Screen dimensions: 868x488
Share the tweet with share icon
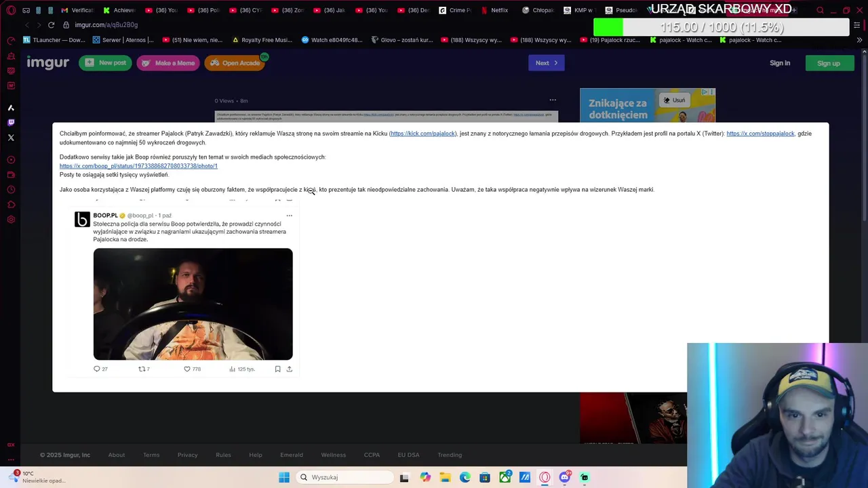[289, 369]
